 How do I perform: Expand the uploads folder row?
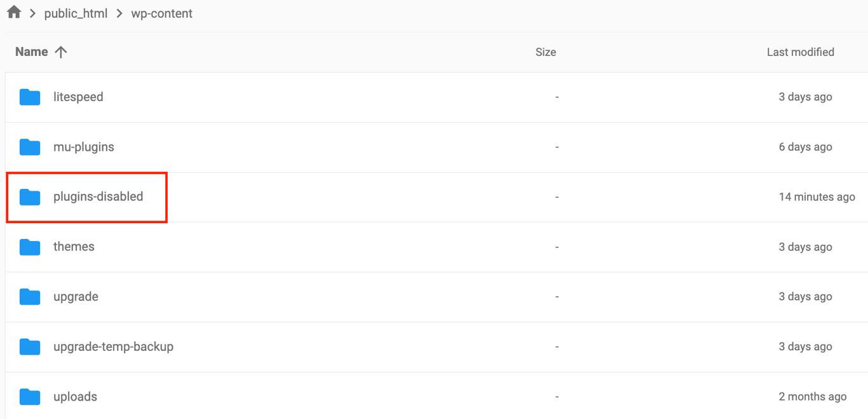(x=75, y=396)
